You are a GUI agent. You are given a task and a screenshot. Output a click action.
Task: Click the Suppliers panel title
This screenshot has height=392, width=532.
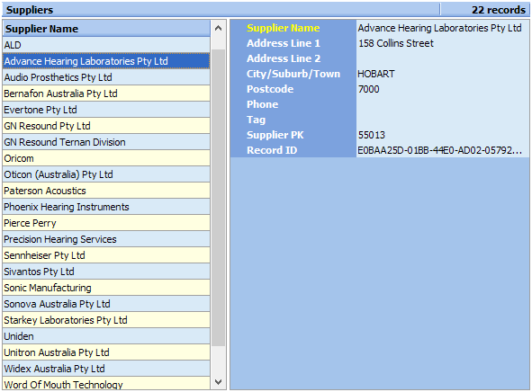click(x=30, y=10)
